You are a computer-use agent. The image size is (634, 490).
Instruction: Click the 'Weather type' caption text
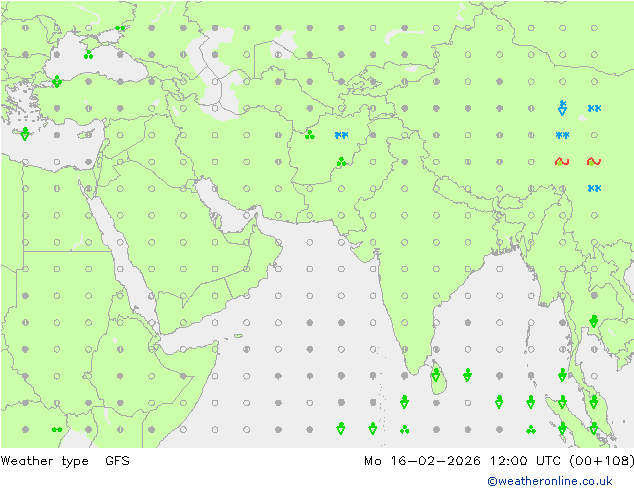[44, 461]
